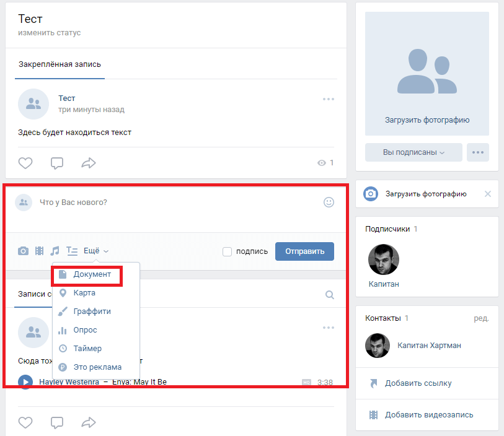Click the Enya: May It Be track title

tap(139, 381)
